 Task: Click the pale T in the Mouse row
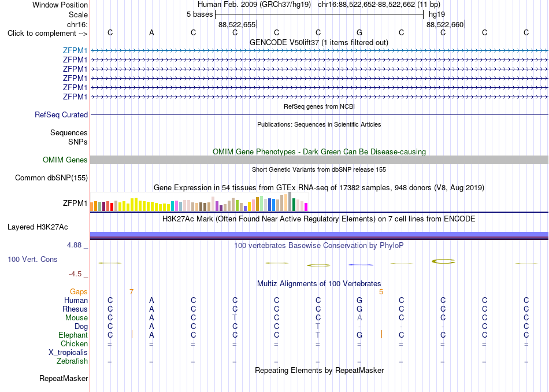(x=235, y=318)
